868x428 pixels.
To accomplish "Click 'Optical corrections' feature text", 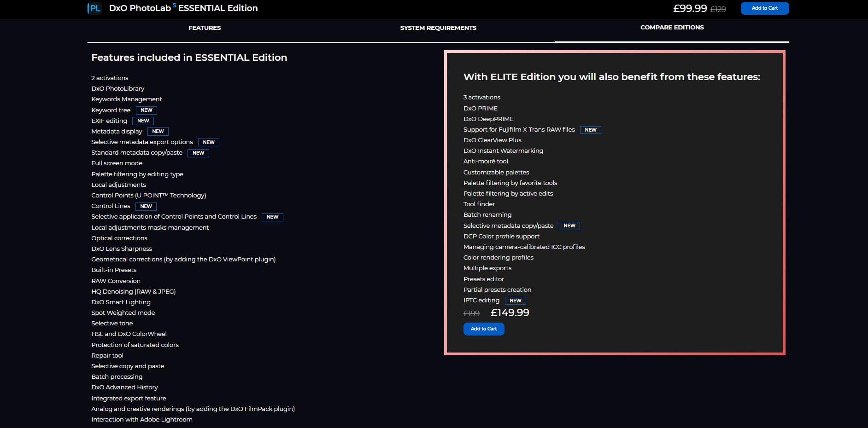I will click(x=119, y=238).
